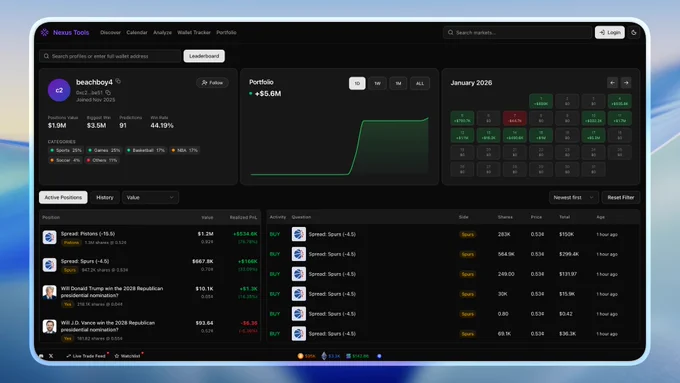Follow the beachboy4 profile
The height and width of the screenshot is (383, 680).
pos(212,82)
